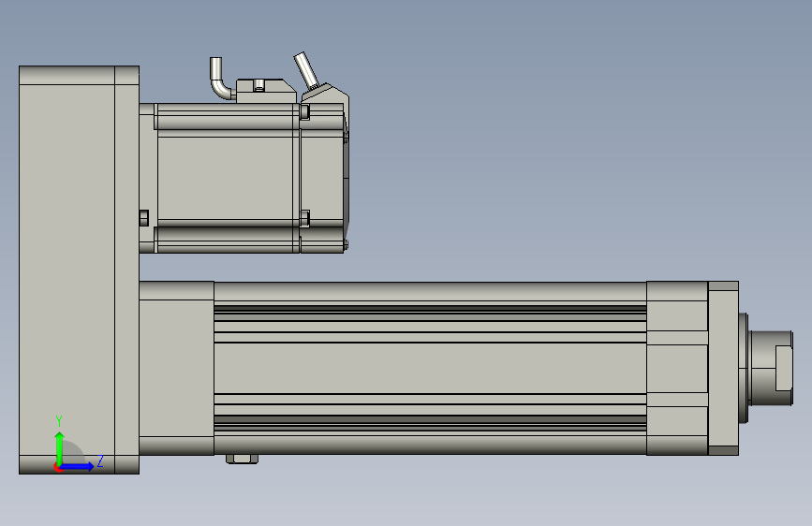Screen dimensions: 812x526
Task: Click the "Z" axis label
Action: (x=100, y=460)
